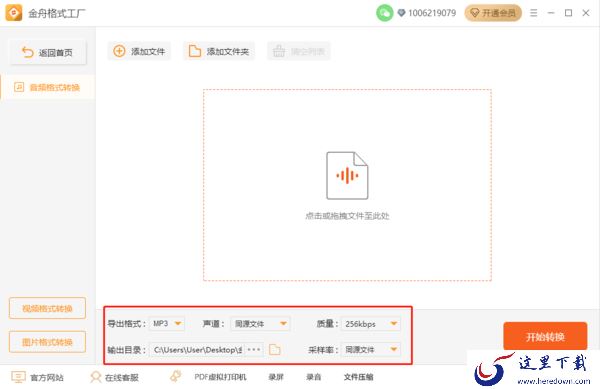This screenshot has width=600, height=389.
Task: Open 在线客服 online customer service
Action: click(x=122, y=378)
